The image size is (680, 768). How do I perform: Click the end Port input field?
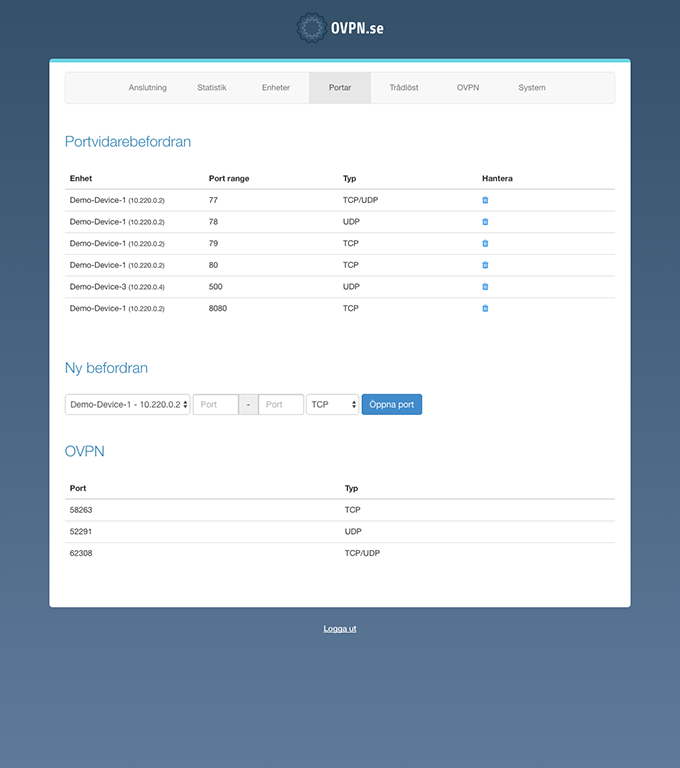tap(281, 405)
